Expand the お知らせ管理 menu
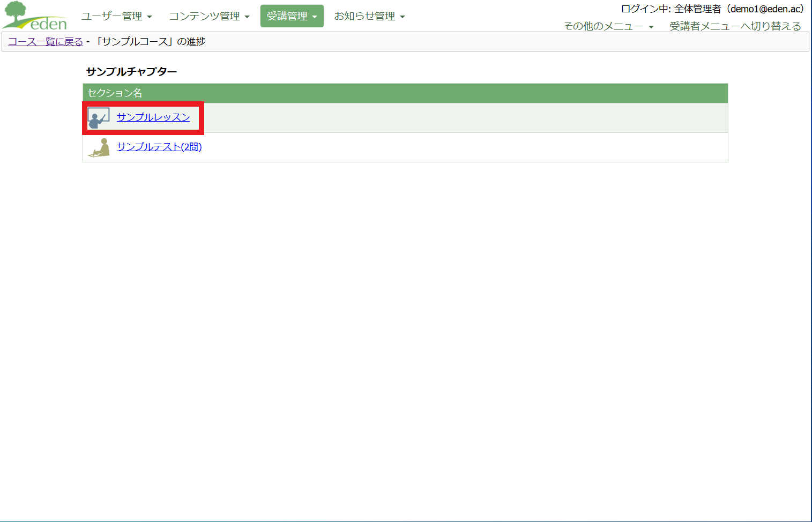The height and width of the screenshot is (522, 812). 369,16
